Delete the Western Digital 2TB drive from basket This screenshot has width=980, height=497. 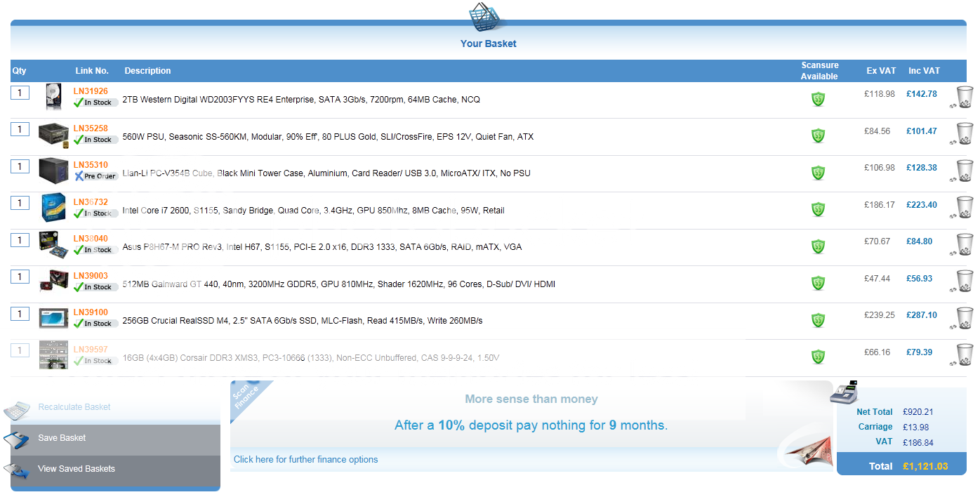pos(965,97)
